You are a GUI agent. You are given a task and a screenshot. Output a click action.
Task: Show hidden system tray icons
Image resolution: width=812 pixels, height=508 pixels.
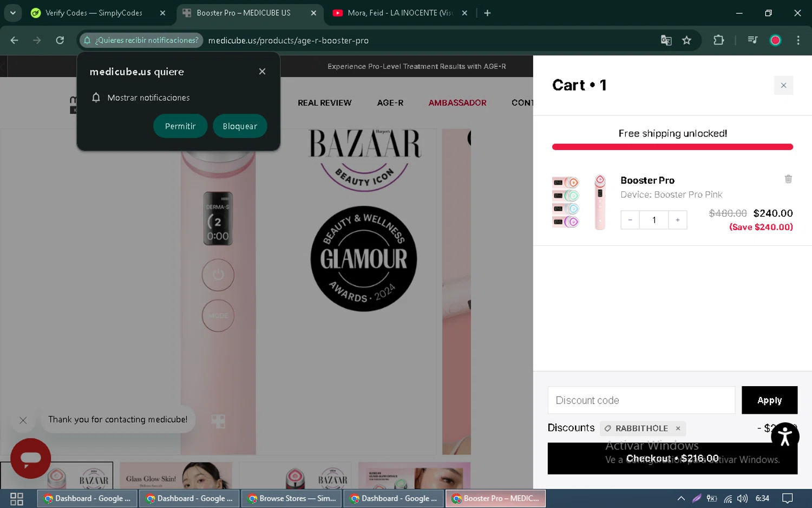pyautogui.click(x=681, y=498)
